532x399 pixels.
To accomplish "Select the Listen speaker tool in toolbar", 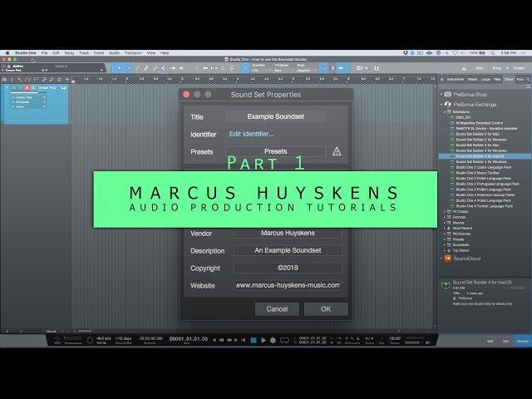I will click(181, 68).
